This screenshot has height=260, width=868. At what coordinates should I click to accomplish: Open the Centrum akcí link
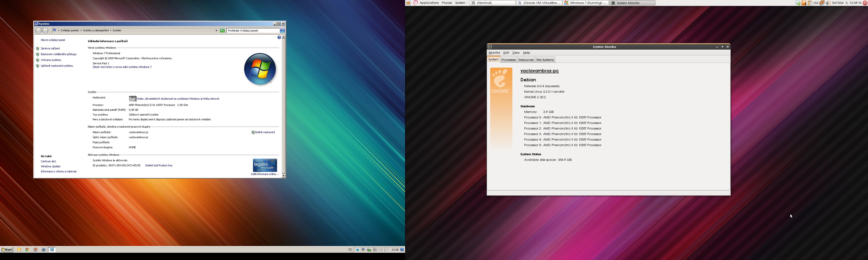(x=48, y=162)
